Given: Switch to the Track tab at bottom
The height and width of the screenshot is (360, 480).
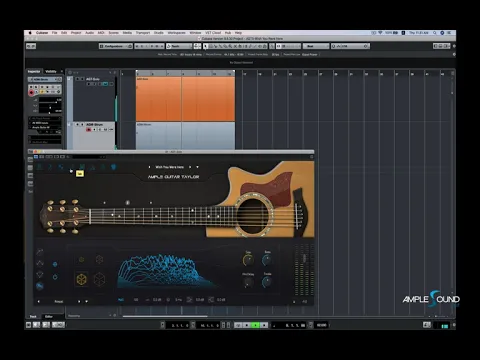Looking at the screenshot, I should click(33, 316).
